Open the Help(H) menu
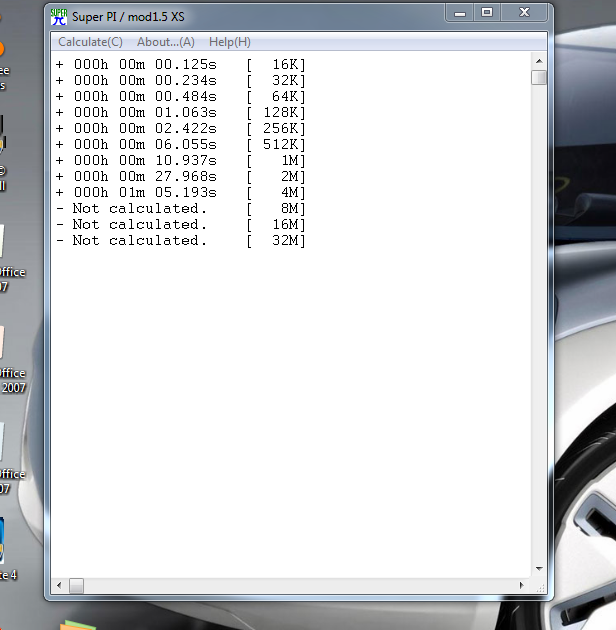616x630 pixels. coord(230,42)
